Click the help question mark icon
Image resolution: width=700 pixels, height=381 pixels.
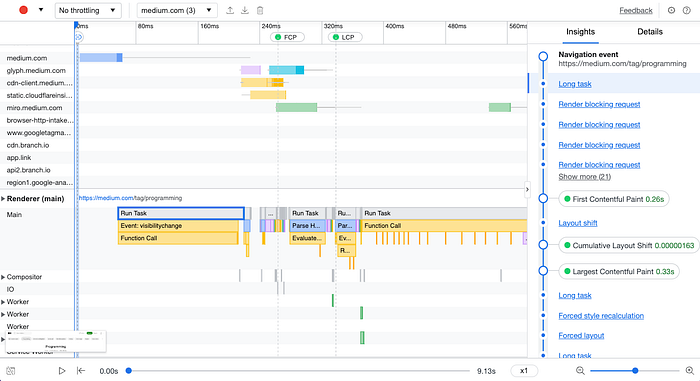coord(687,10)
